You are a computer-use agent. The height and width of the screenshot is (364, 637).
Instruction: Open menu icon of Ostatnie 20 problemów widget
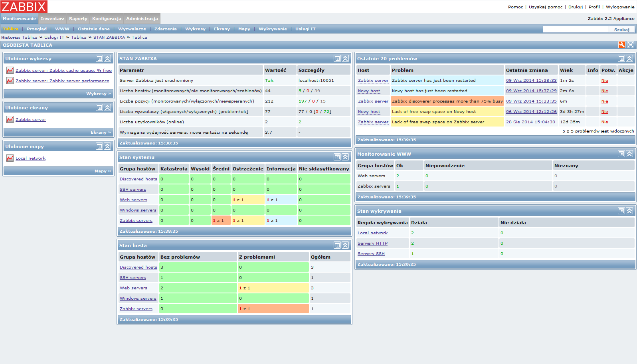tap(621, 58)
